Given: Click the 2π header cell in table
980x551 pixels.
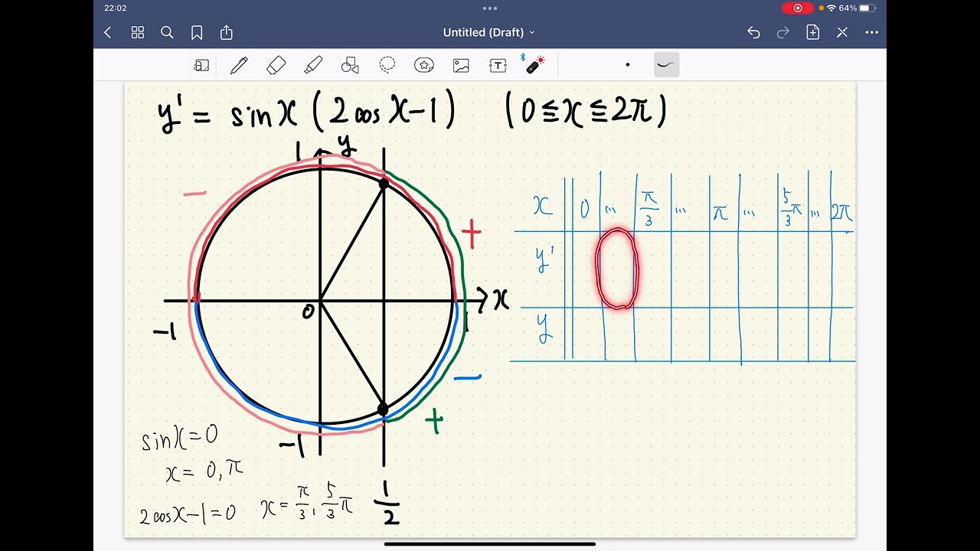Looking at the screenshot, I should point(841,212).
